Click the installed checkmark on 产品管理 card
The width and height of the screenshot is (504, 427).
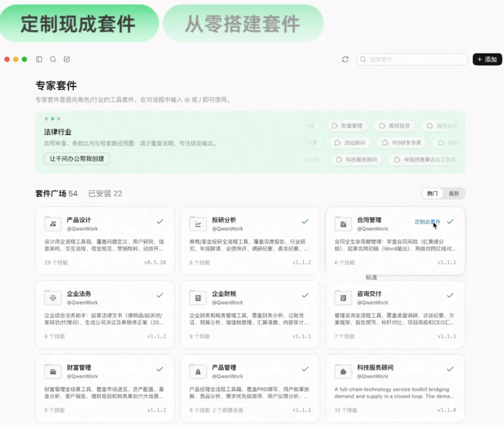coord(305,369)
